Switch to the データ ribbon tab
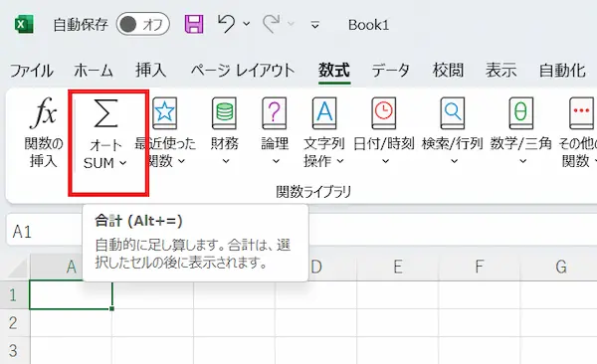This screenshot has height=364, width=597. point(391,71)
